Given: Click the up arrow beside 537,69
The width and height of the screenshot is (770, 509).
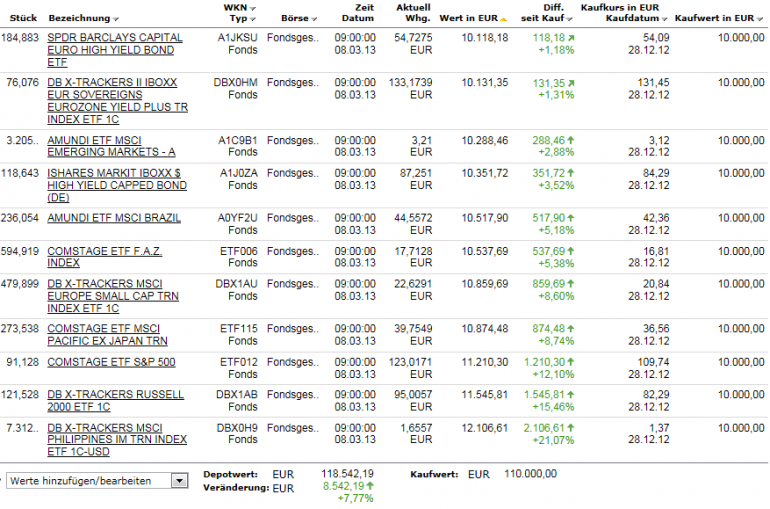Looking at the screenshot, I should pyautogui.click(x=571, y=251).
